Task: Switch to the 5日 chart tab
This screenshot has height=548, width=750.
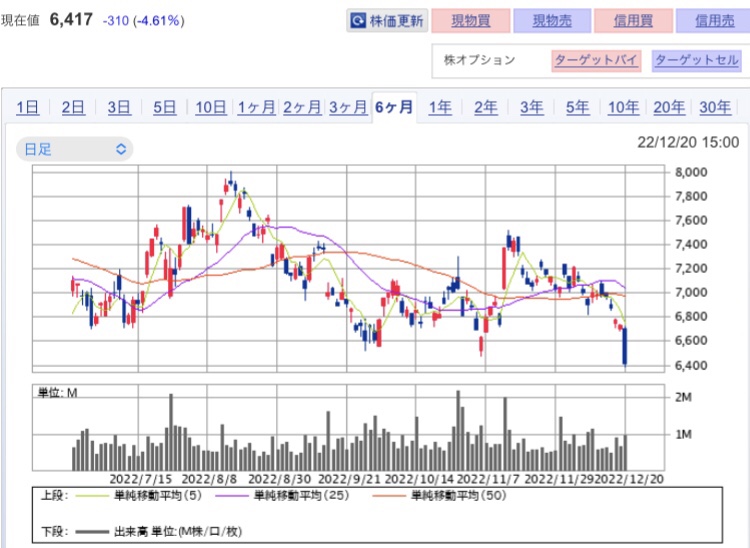Action: pyautogui.click(x=165, y=107)
